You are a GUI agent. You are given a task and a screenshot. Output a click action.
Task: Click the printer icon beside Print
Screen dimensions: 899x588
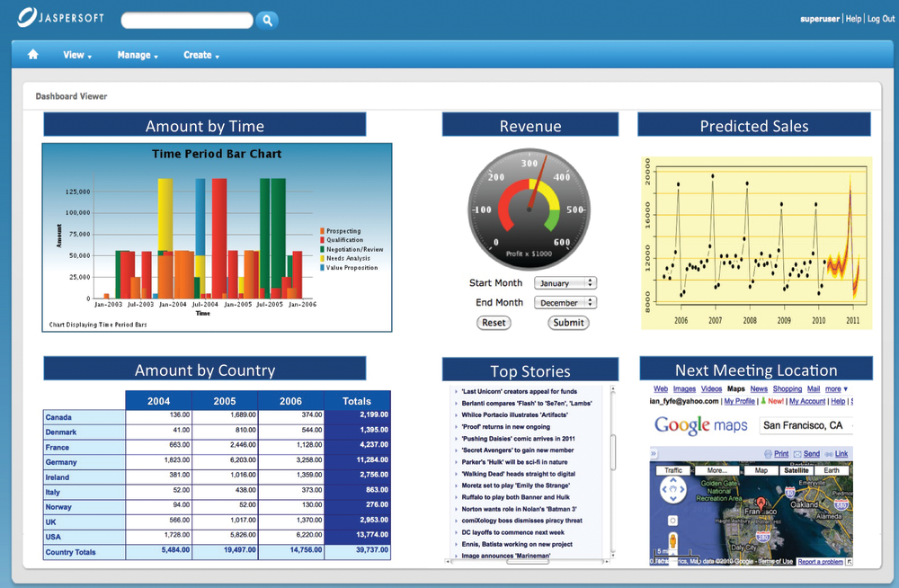pyautogui.click(x=767, y=454)
